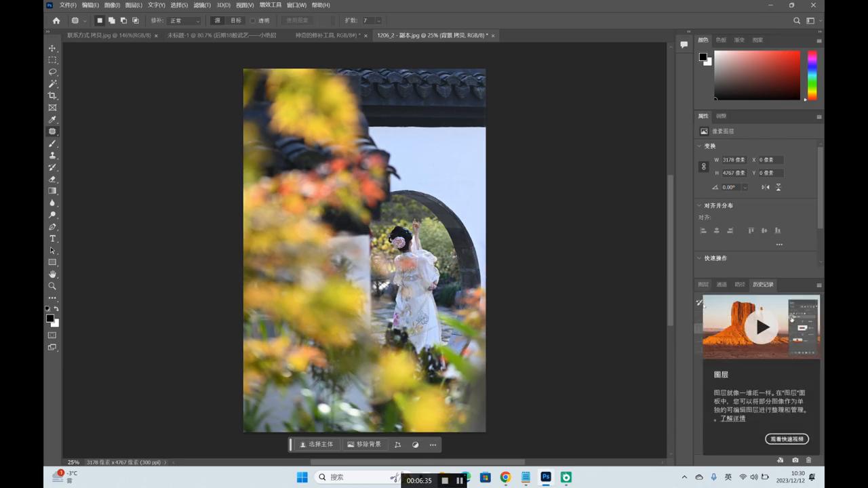The width and height of the screenshot is (868, 488).
Task: Play the 图层 tutorial video thumbnail
Action: coord(762,327)
